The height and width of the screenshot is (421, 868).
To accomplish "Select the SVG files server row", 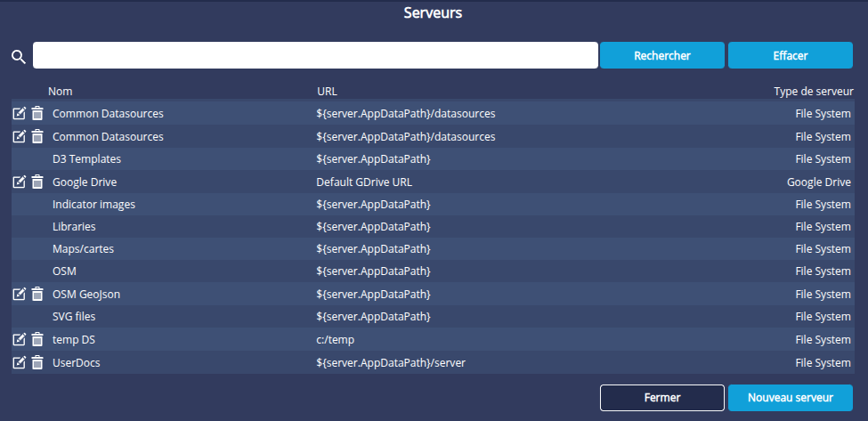I will (x=74, y=316).
